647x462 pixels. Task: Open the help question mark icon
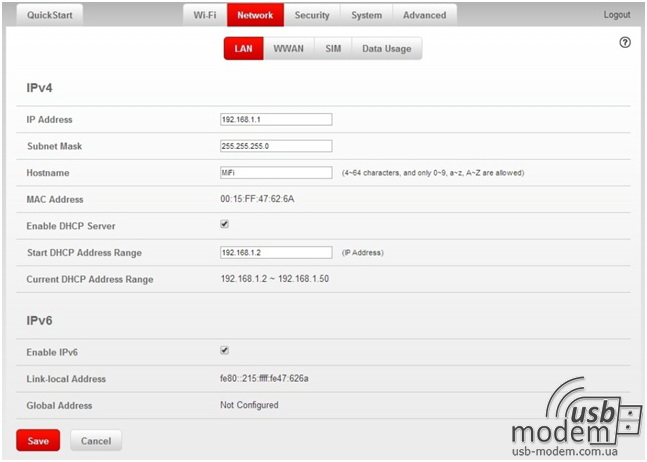click(x=625, y=42)
